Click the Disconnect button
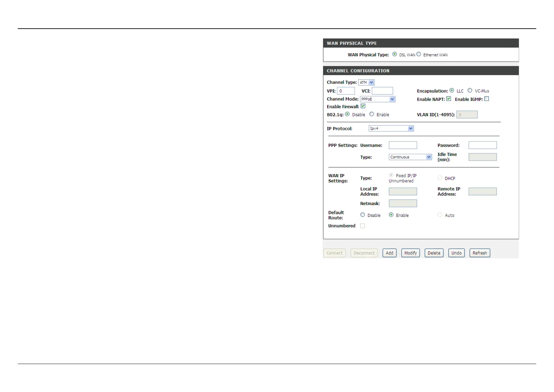Image resolution: width=554 pixels, height=392 pixels. [x=364, y=253]
